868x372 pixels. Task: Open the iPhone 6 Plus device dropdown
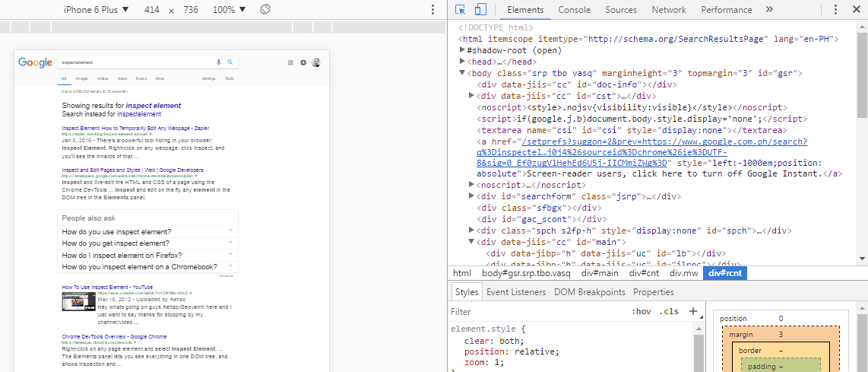click(x=96, y=9)
